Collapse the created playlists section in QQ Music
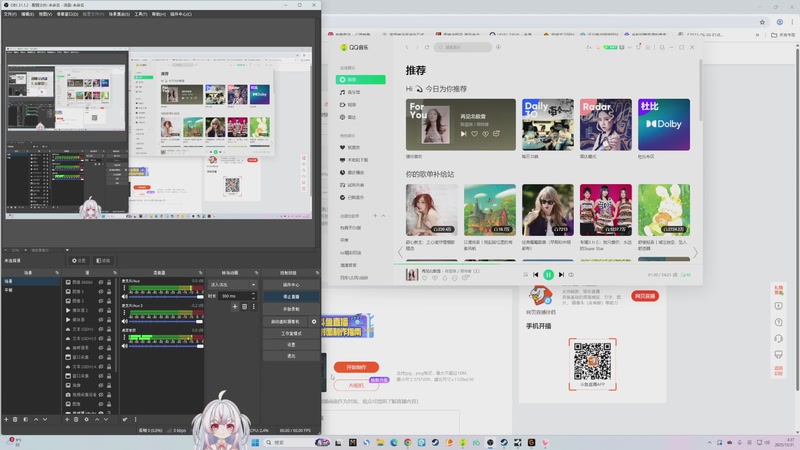This screenshot has height=450, width=800. click(383, 216)
